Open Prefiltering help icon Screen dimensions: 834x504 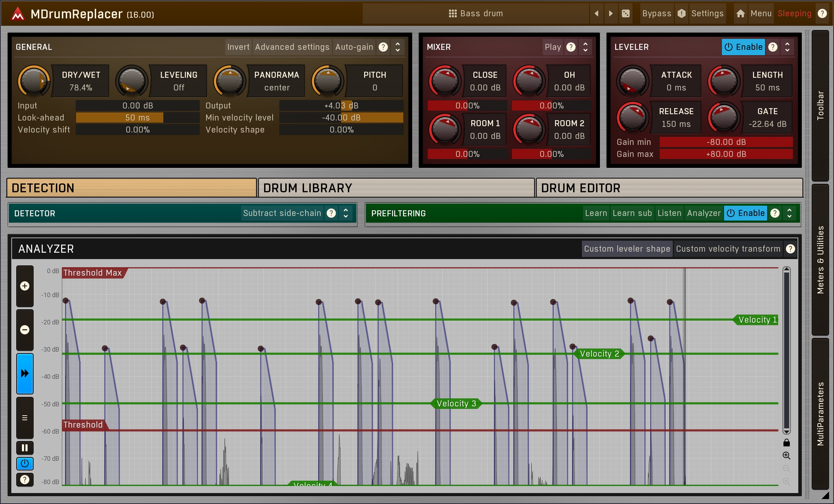click(775, 213)
